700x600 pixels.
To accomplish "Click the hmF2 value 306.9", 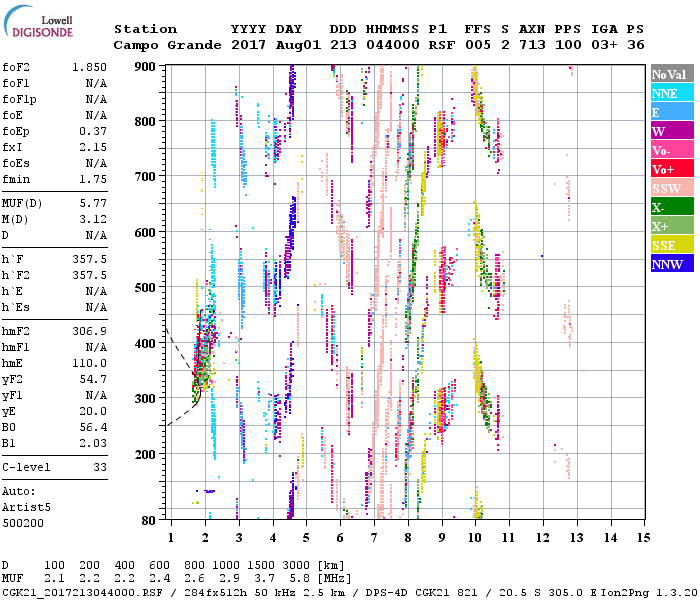I will coord(90,332).
